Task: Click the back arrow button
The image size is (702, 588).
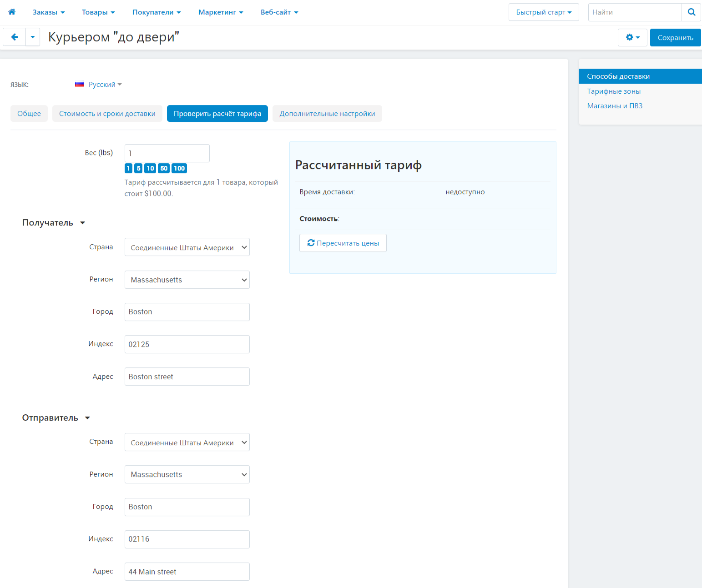Action: [x=15, y=37]
